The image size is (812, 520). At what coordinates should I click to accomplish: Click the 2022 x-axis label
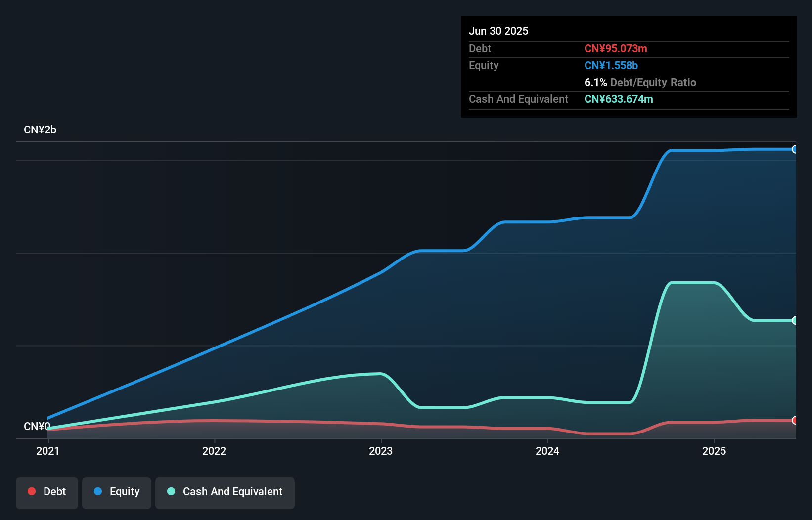point(214,451)
